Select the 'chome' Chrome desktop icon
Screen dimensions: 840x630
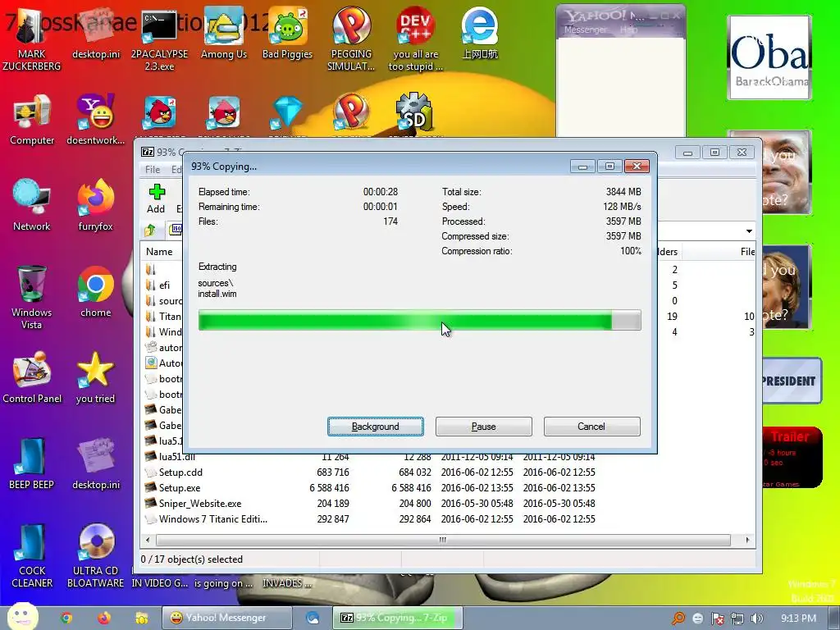(x=95, y=292)
